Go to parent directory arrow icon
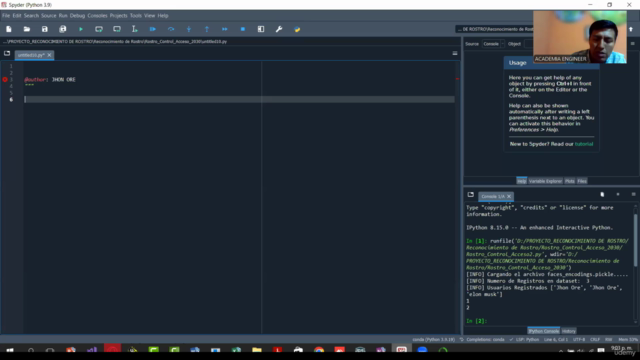The height and width of the screenshot is (360, 640). pos(631,29)
